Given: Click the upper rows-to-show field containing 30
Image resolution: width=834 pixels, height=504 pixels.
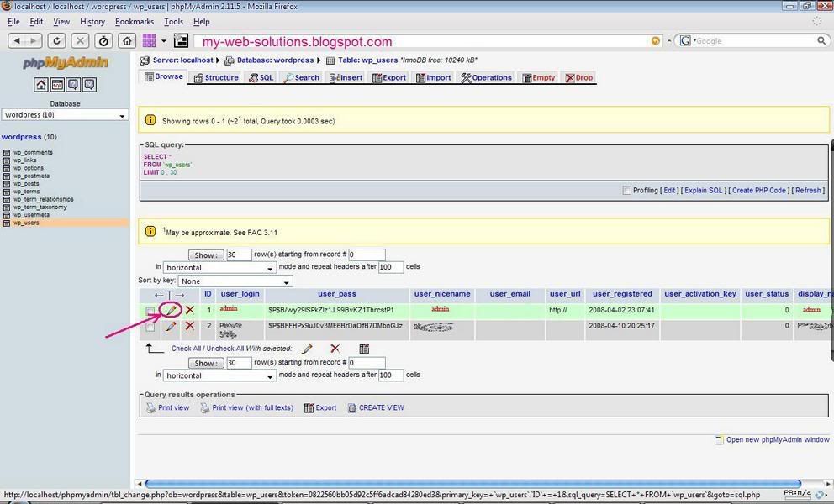Looking at the screenshot, I should tap(239, 255).
